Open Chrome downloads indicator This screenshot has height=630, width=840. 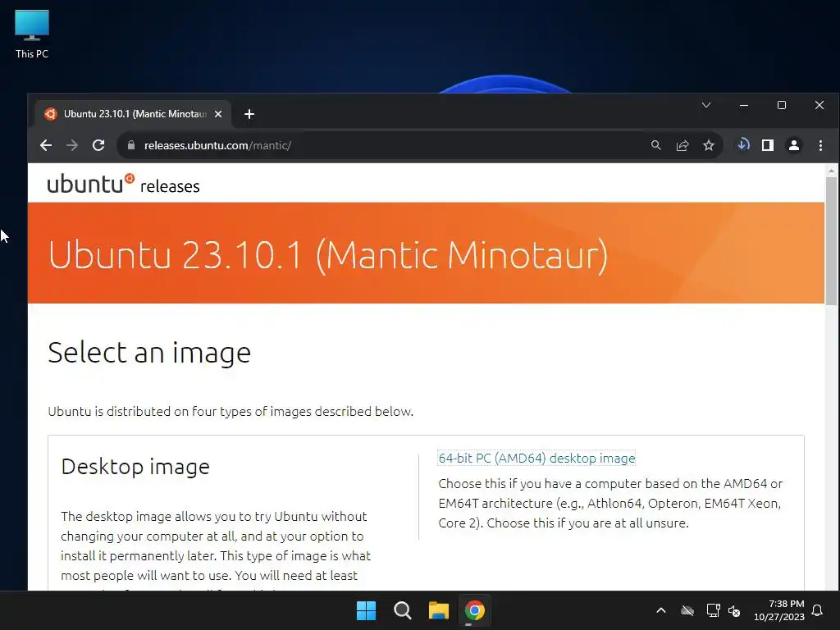(x=743, y=144)
